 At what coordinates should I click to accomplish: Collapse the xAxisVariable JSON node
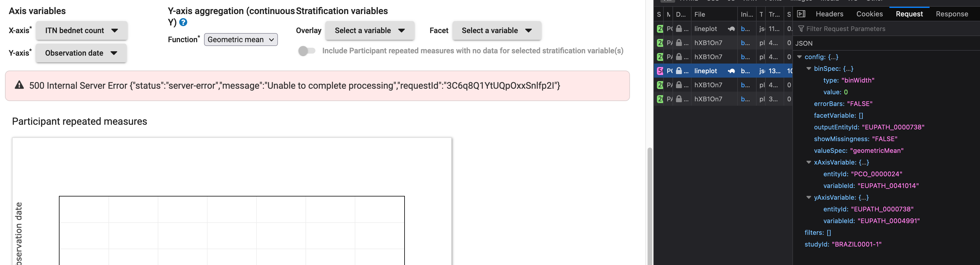(x=809, y=162)
